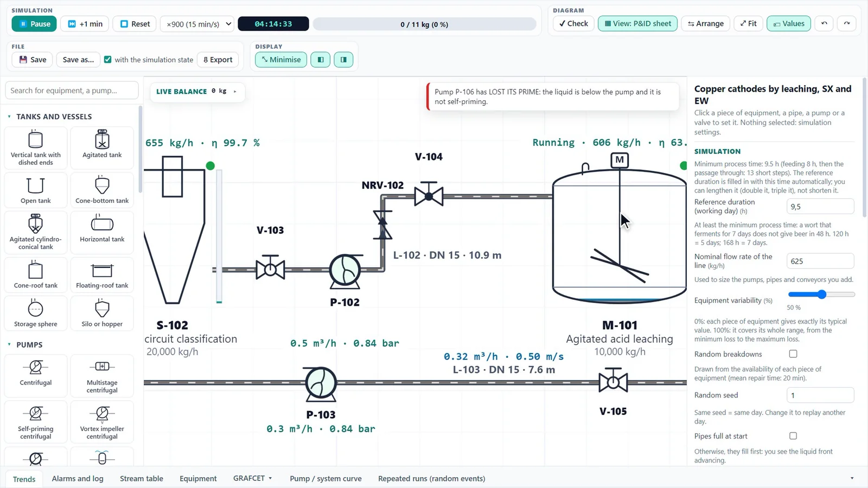The width and height of the screenshot is (868, 488).
Task: Collapse the Tanks and Vessels section
Action: (9, 117)
